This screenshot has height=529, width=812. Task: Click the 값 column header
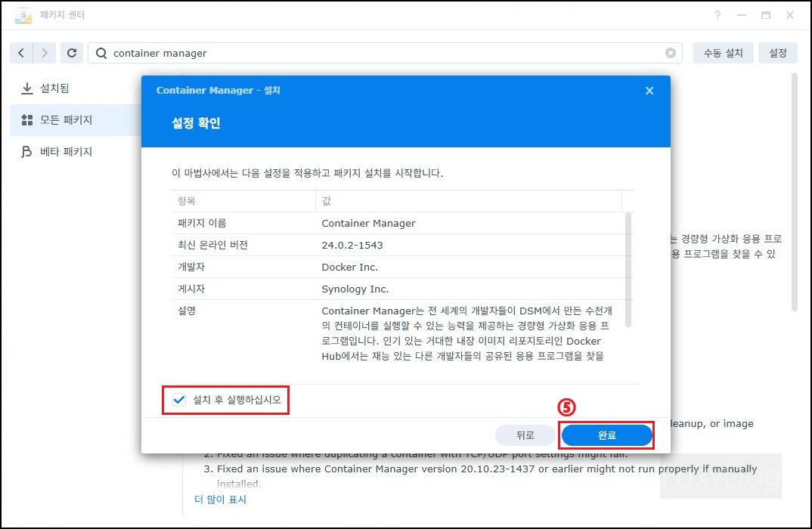click(468, 201)
